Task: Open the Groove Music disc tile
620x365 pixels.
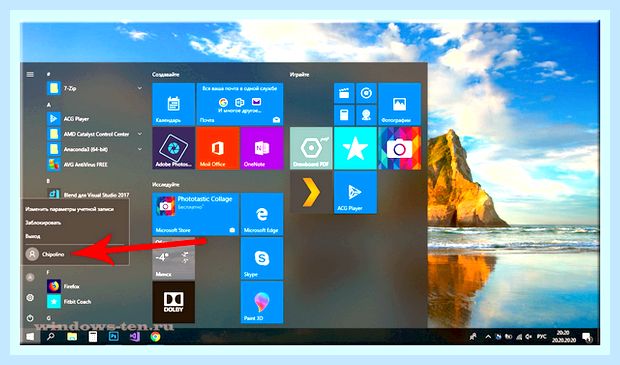Action: pos(366,93)
